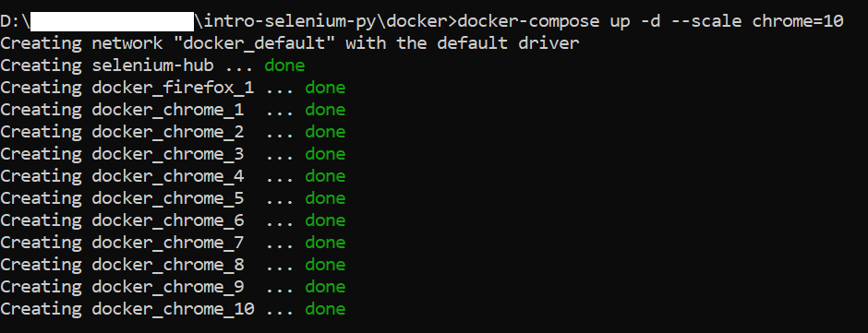The image size is (868, 333).
Task: Click the docker_chrome_3 line
Action: [173, 154]
